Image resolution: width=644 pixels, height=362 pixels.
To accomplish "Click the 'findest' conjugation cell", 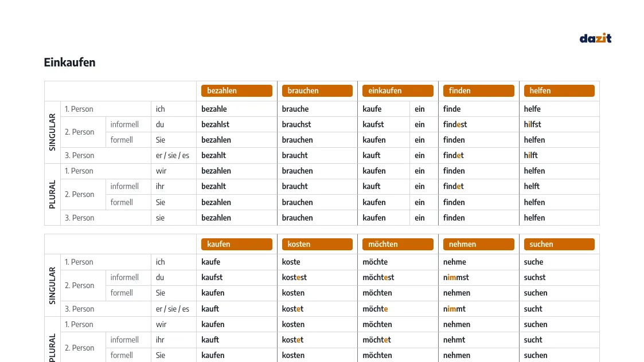I will click(x=478, y=124).
